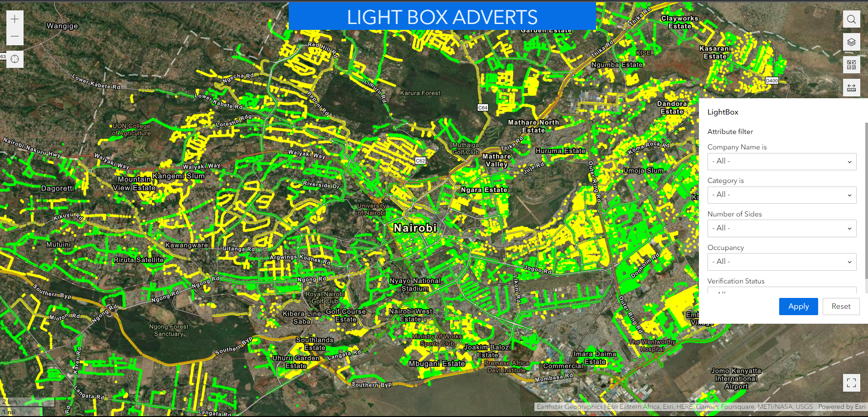Open the Verification Status dropdown

(781, 291)
